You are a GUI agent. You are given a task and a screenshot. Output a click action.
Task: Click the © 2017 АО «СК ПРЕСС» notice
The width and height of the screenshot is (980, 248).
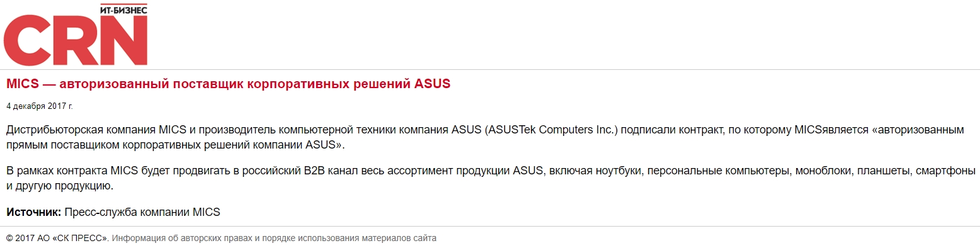[57, 238]
